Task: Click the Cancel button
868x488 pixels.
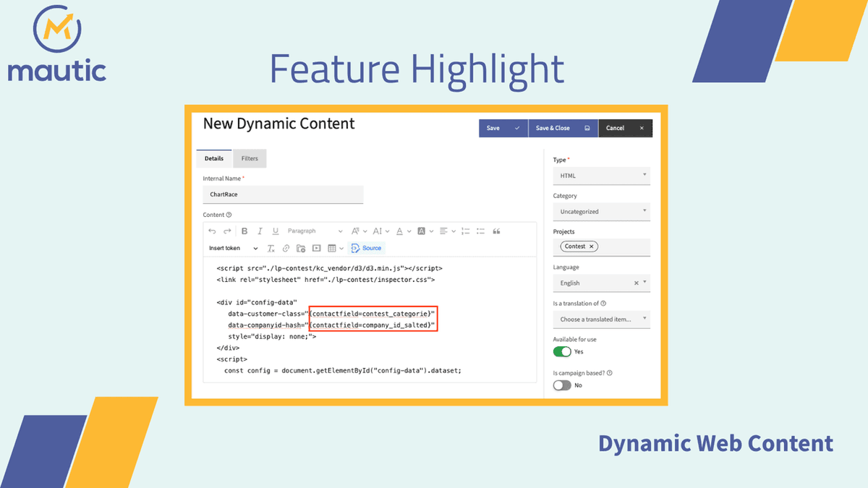Action: 625,128
